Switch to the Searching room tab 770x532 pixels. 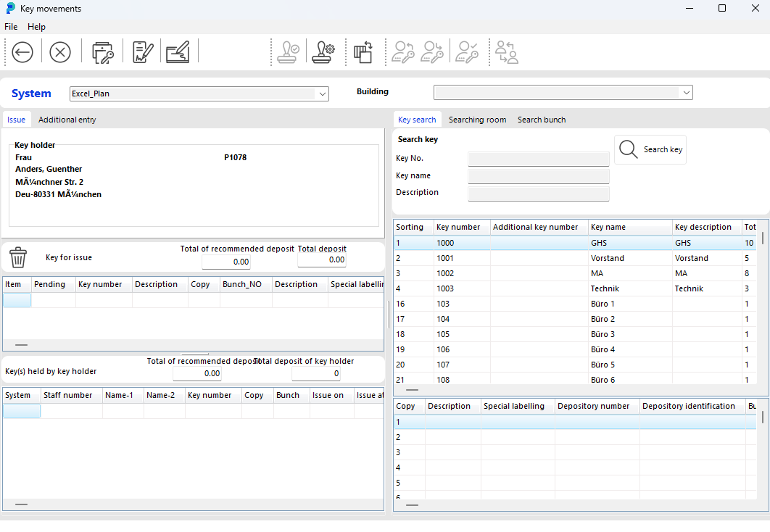point(477,120)
